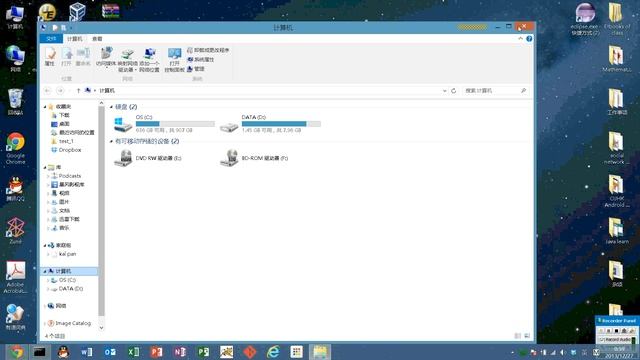Viewport: 640px width, 360px height.
Task: Open Word from the taskbar
Action: point(87,352)
